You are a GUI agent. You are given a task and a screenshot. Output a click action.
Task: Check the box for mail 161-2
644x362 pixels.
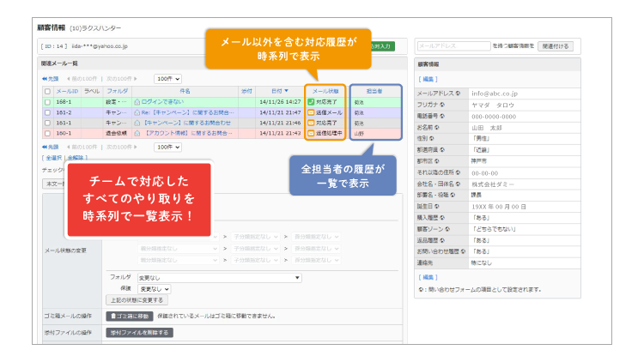pyautogui.click(x=47, y=112)
